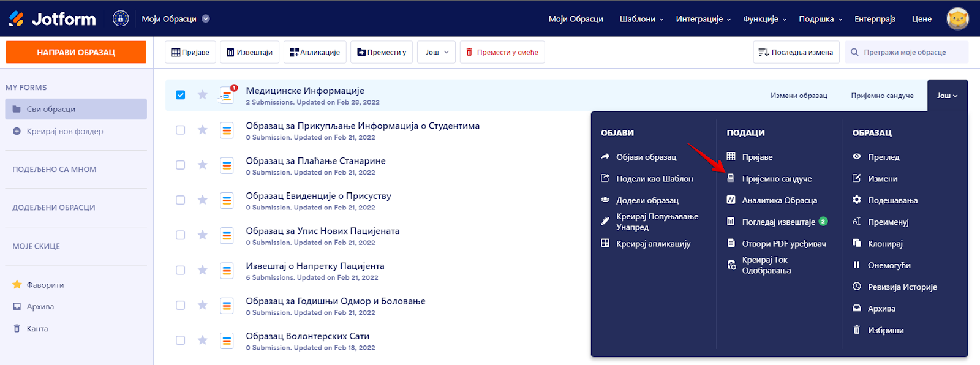
Task: Open the Фаворити list
Action: click(39, 285)
